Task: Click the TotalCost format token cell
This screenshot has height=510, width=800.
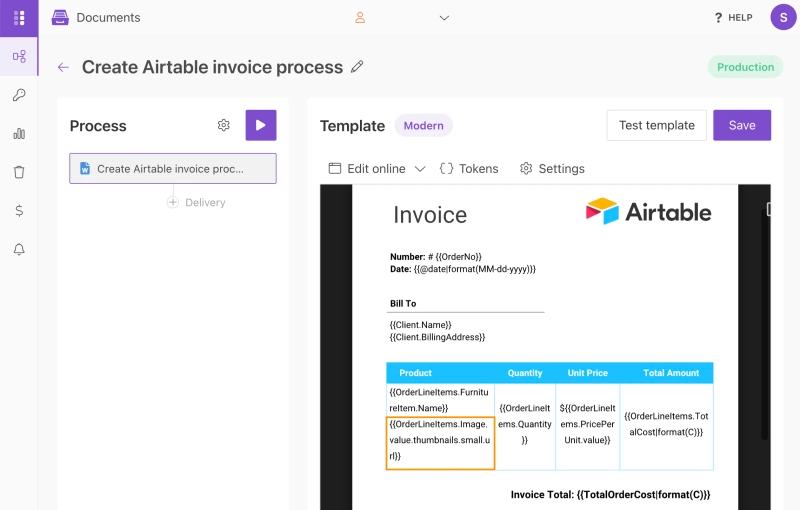Action: 666,424
